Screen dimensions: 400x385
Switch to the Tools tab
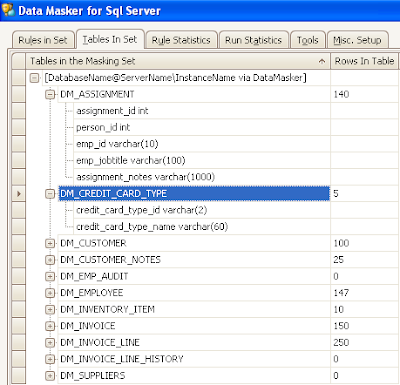coord(308,40)
